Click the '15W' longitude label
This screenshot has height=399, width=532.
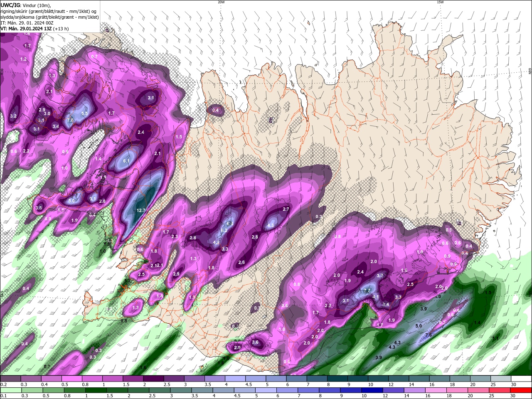[440, 2]
